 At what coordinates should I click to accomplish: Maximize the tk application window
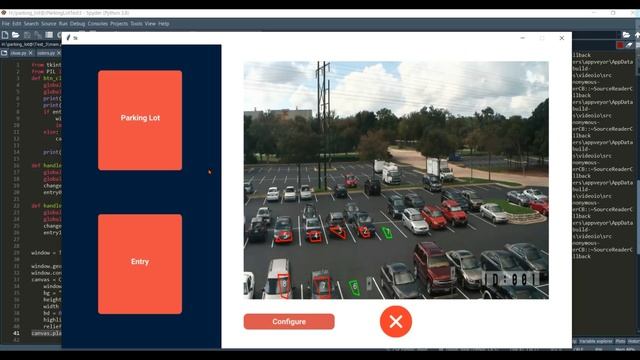[542, 38]
